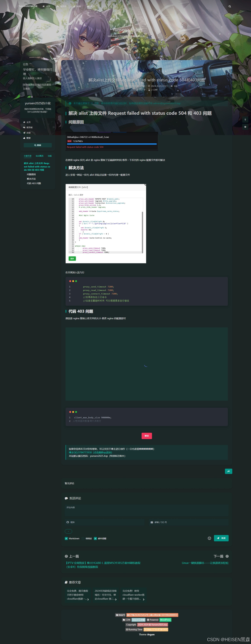Click the green 保存 button in config screenshot
251x644 pixels.
point(72,258)
